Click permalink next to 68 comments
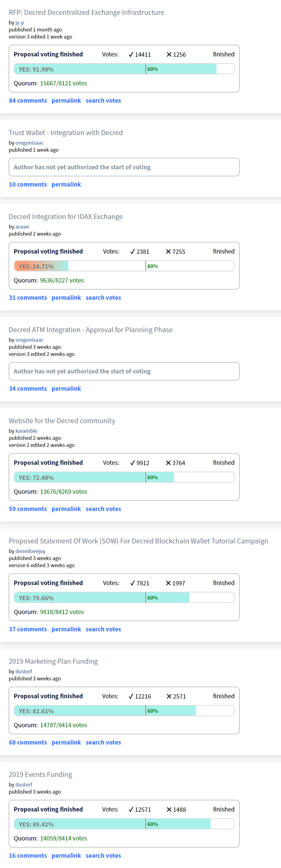 66,742
